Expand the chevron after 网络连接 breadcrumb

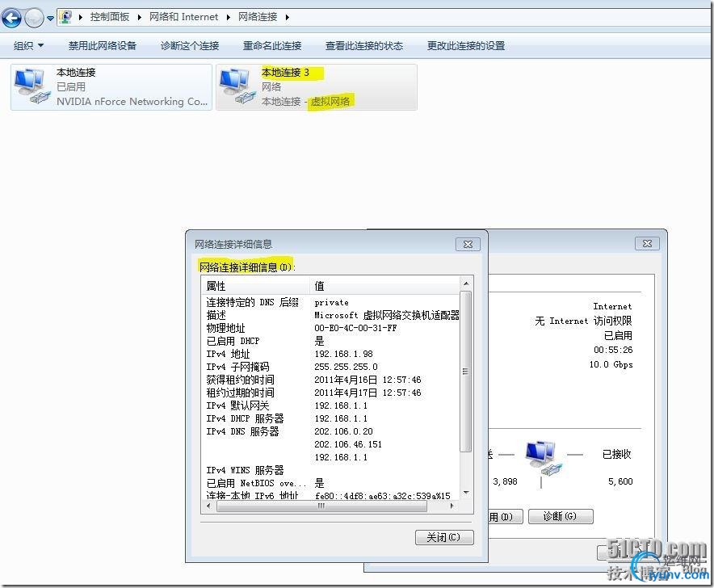pos(288,17)
